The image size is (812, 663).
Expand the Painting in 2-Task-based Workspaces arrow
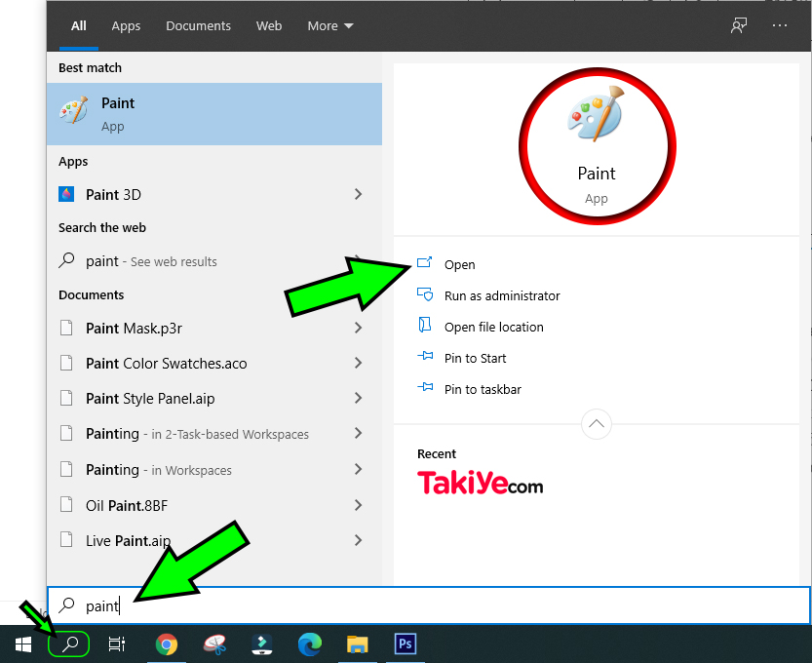click(x=358, y=434)
